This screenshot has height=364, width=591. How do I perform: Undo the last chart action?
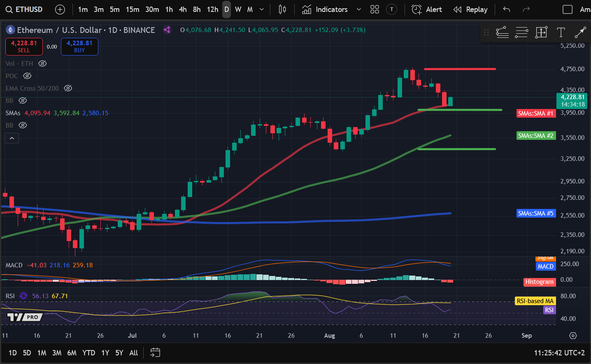(x=507, y=9)
